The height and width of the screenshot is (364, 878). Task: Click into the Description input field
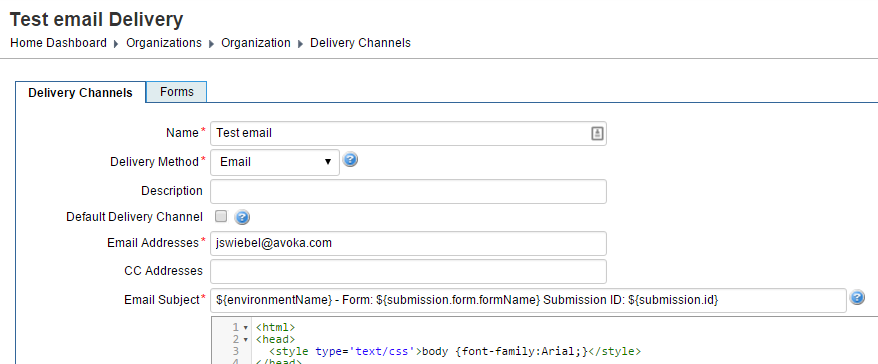pos(408,192)
